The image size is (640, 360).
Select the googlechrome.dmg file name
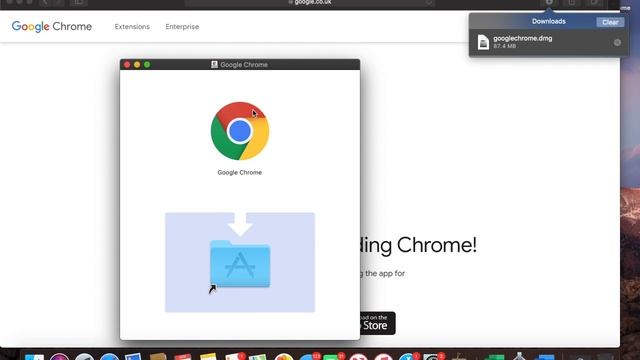[x=522, y=38]
